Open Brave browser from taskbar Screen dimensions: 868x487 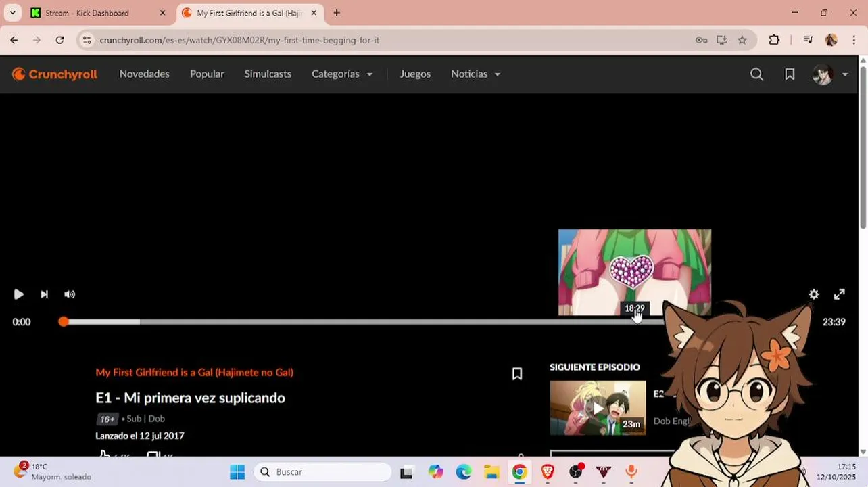[x=548, y=472]
